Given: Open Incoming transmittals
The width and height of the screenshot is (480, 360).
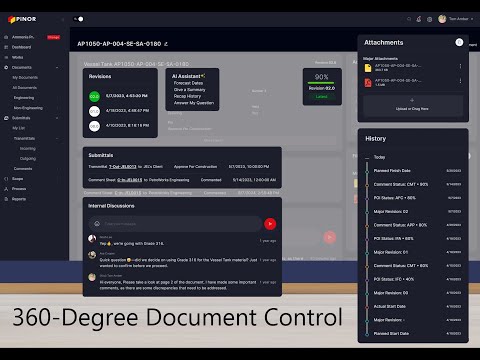Looking at the screenshot, I should (x=28, y=148).
